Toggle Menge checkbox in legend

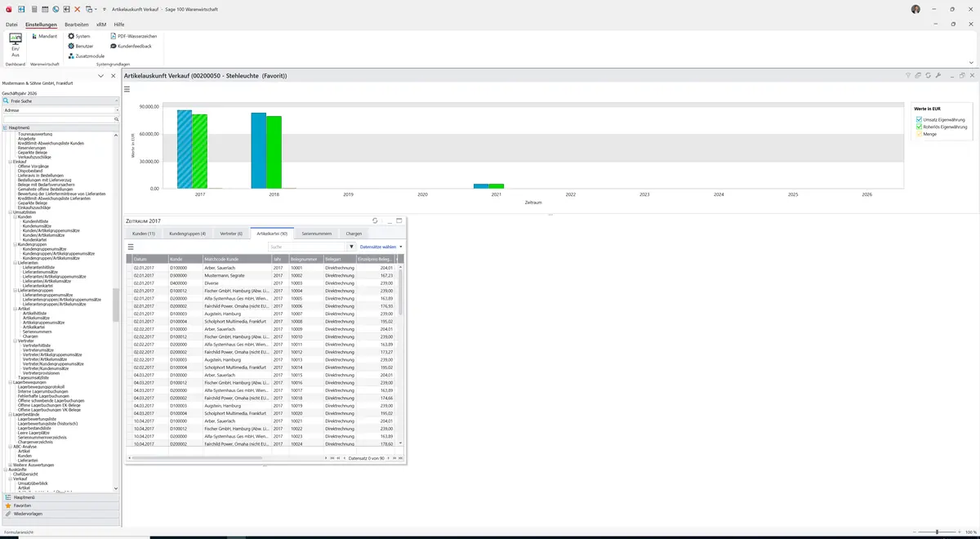click(x=920, y=134)
